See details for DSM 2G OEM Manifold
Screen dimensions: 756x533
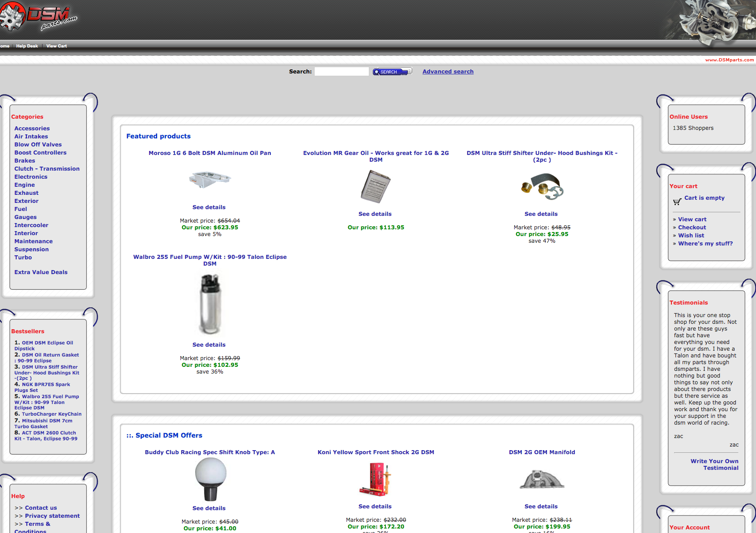(x=541, y=507)
